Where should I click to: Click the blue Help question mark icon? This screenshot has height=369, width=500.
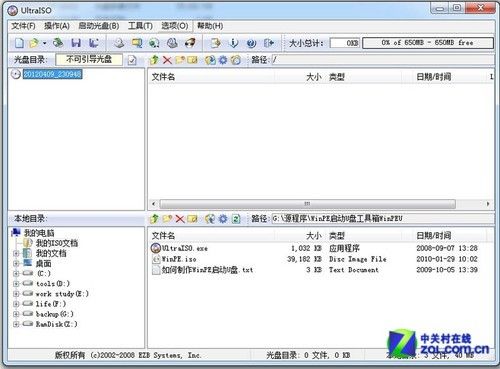tap(251, 43)
